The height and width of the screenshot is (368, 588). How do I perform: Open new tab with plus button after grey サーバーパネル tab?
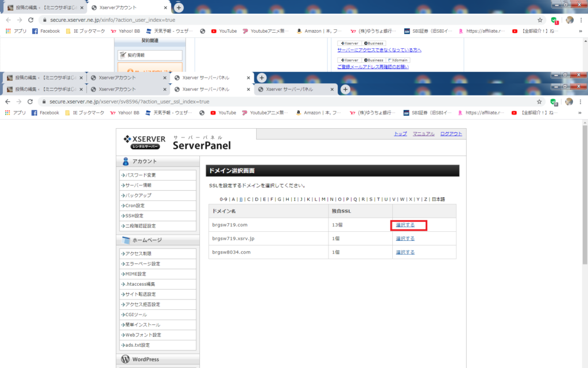[x=345, y=90]
